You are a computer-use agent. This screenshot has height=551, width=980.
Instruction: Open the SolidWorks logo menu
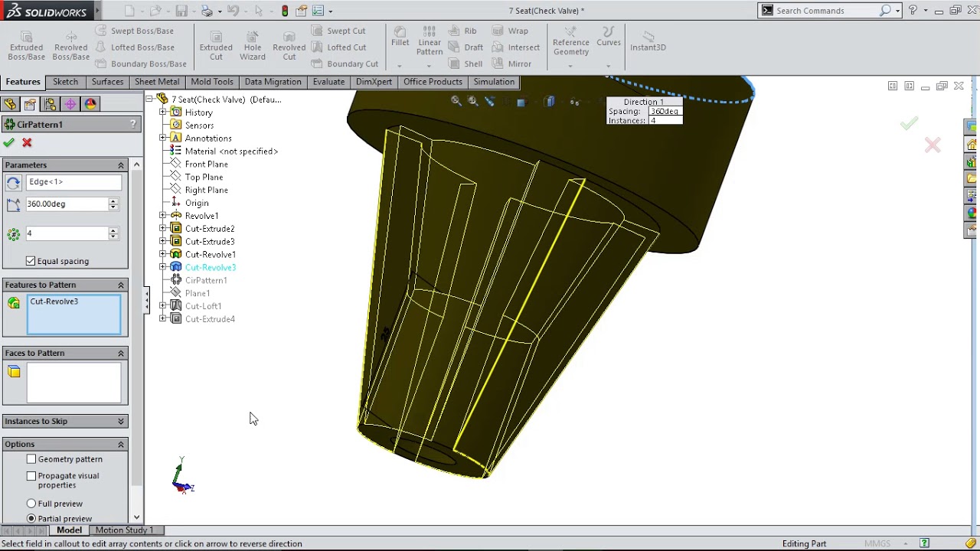pyautogui.click(x=47, y=11)
